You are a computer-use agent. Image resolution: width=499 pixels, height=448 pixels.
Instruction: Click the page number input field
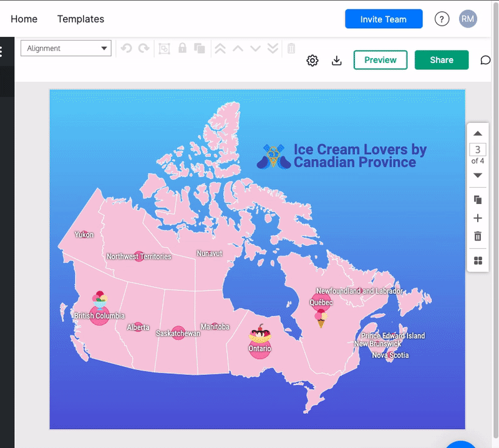click(x=478, y=150)
